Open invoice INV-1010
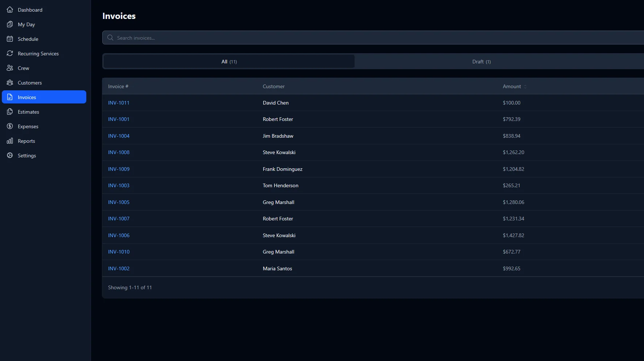644x361 pixels. 119,252
